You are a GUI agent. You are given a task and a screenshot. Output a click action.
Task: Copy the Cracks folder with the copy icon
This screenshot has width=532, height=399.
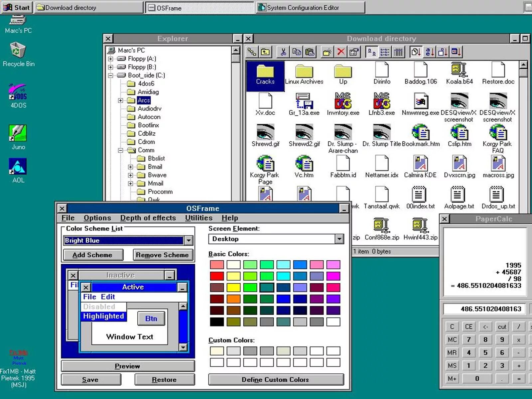pyautogui.click(x=296, y=52)
